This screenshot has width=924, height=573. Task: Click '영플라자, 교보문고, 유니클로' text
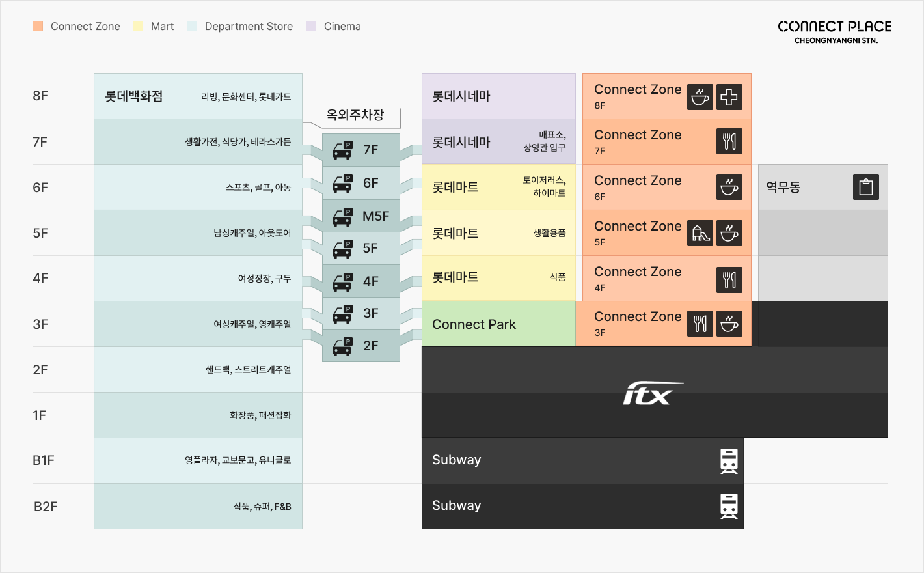pos(238,460)
